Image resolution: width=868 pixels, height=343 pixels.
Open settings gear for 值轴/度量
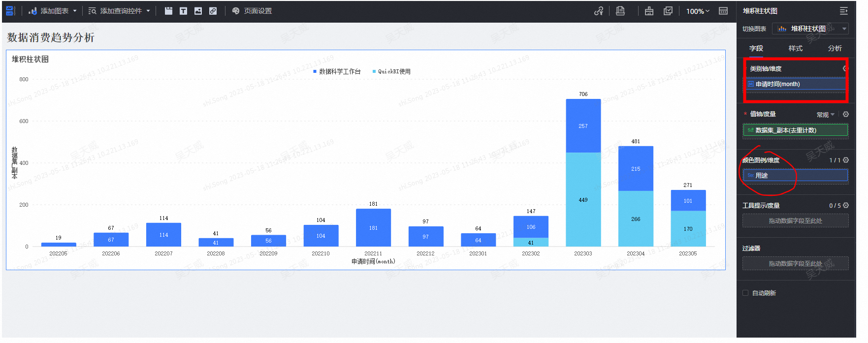[x=846, y=114]
